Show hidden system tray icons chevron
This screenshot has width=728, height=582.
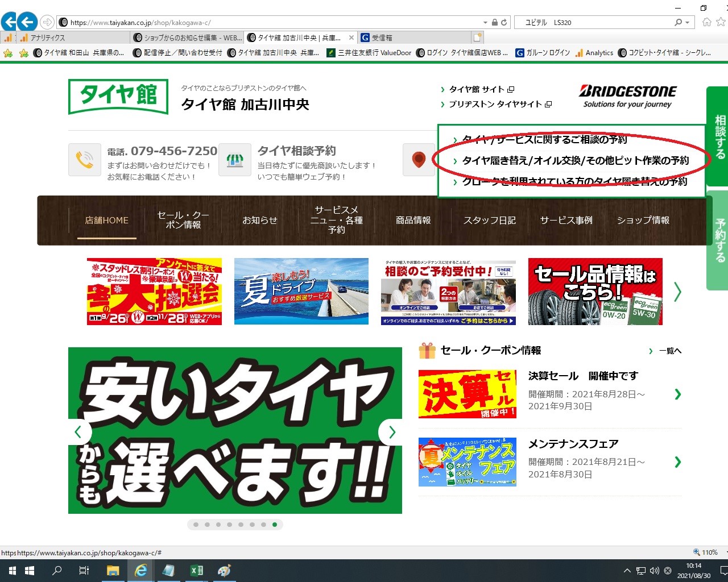click(x=627, y=571)
